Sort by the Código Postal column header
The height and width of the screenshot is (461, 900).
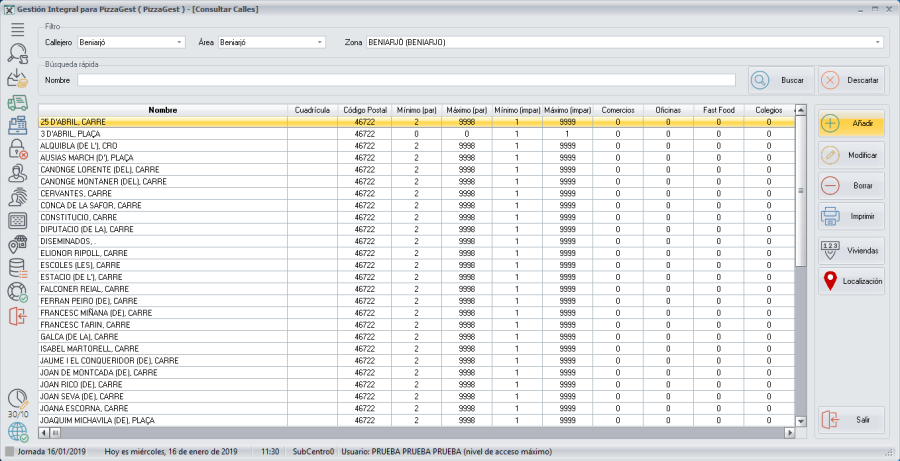pos(364,109)
